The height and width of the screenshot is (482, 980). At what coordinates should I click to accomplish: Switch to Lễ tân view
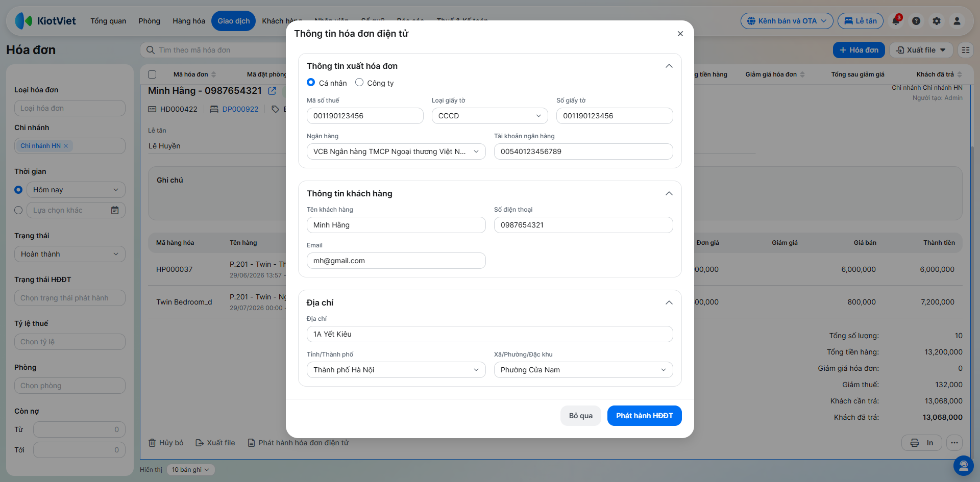tap(861, 21)
